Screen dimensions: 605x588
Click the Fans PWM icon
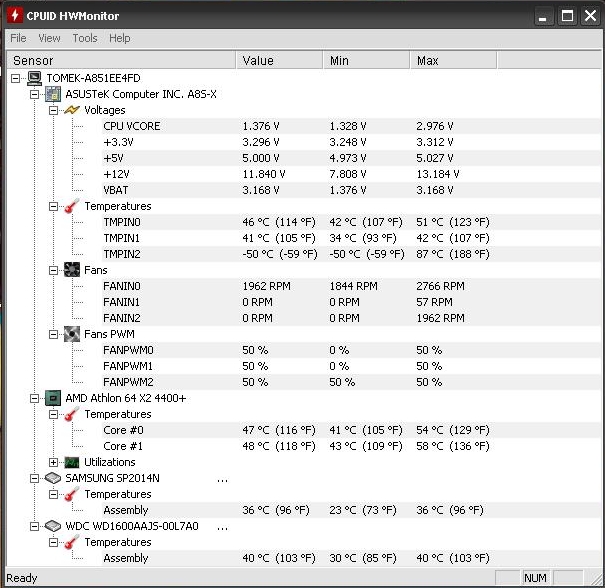tap(72, 334)
